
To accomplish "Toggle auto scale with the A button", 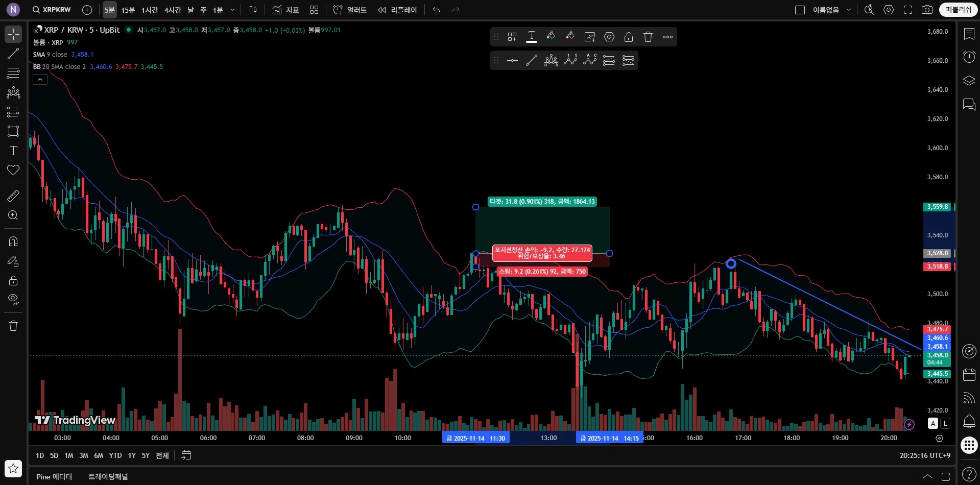I will tap(933, 423).
